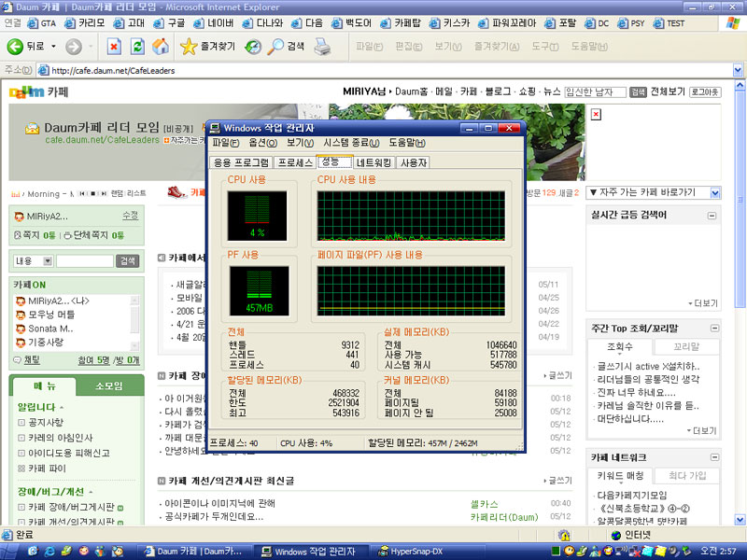Click the Daum header search input field
Screen dimensions: 747x560
595,91
